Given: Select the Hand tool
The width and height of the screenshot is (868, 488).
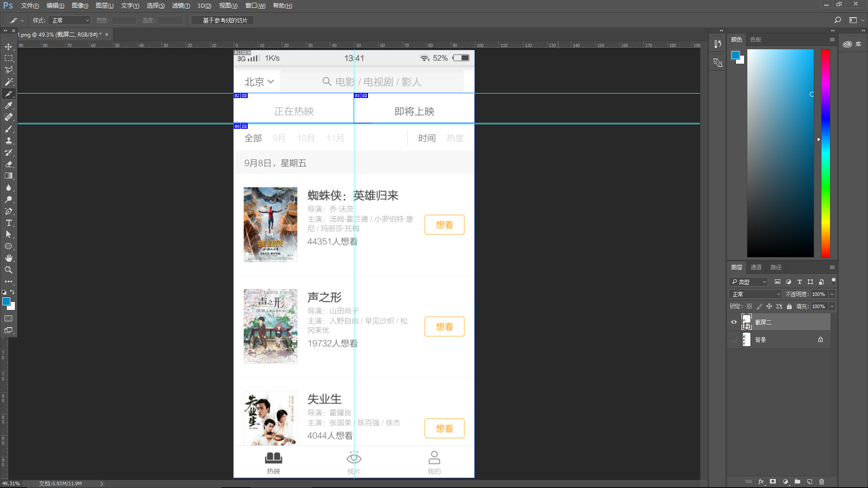Looking at the screenshot, I should (x=9, y=258).
